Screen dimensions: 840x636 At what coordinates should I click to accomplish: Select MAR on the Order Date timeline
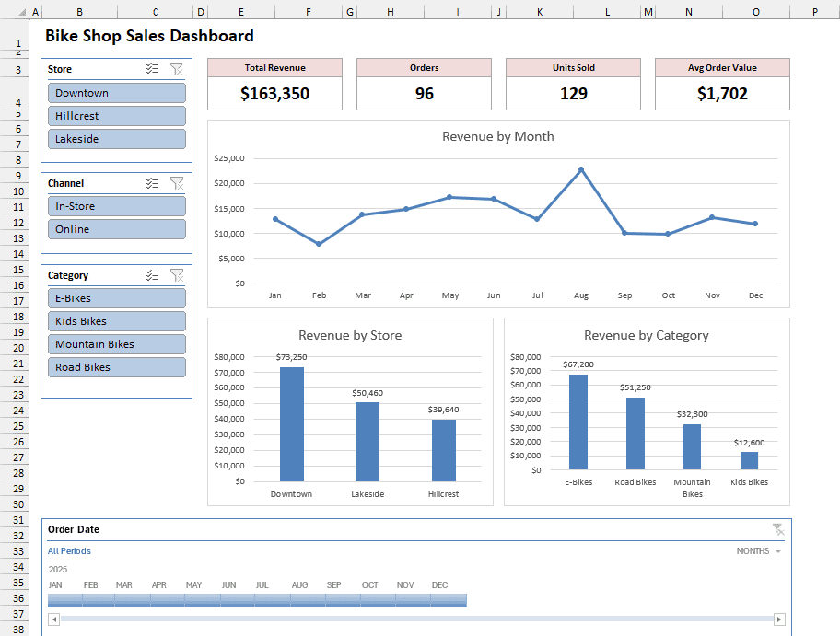(x=133, y=601)
